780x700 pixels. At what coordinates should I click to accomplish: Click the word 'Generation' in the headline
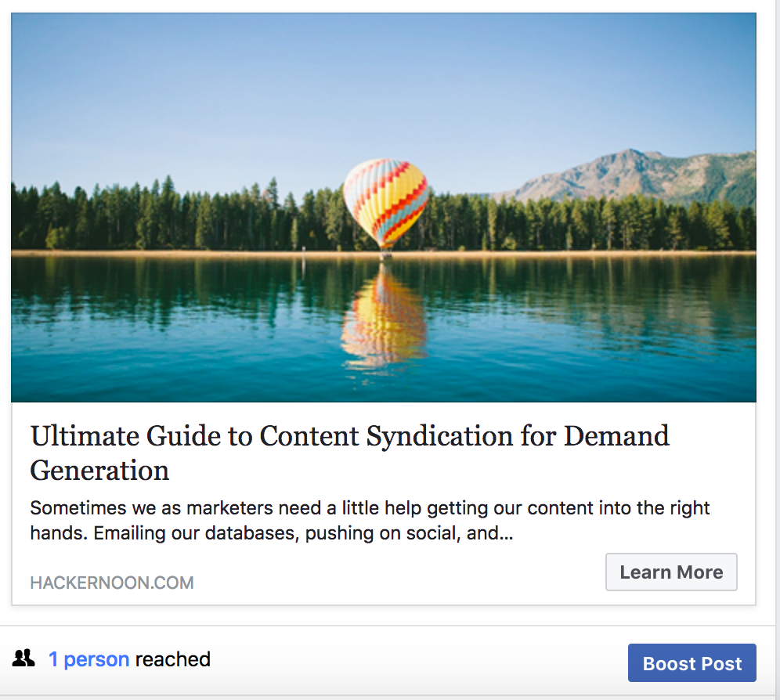pyautogui.click(x=99, y=471)
